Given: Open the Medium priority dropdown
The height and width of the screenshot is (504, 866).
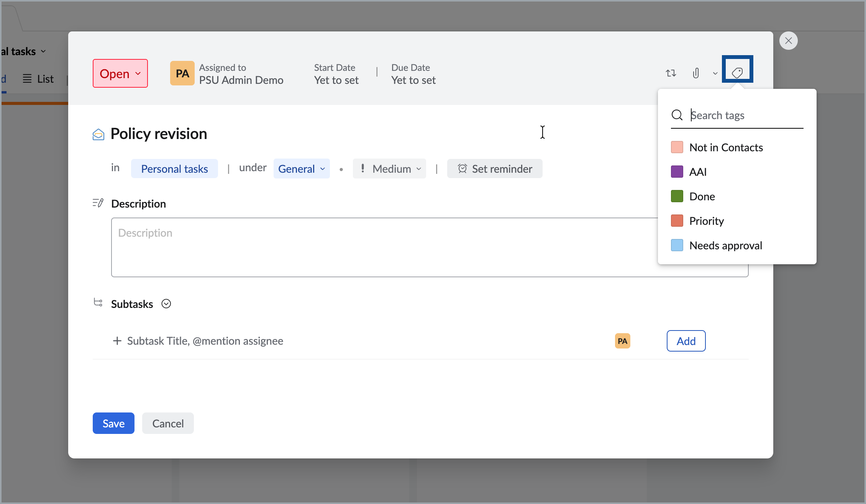Looking at the screenshot, I should [x=389, y=169].
